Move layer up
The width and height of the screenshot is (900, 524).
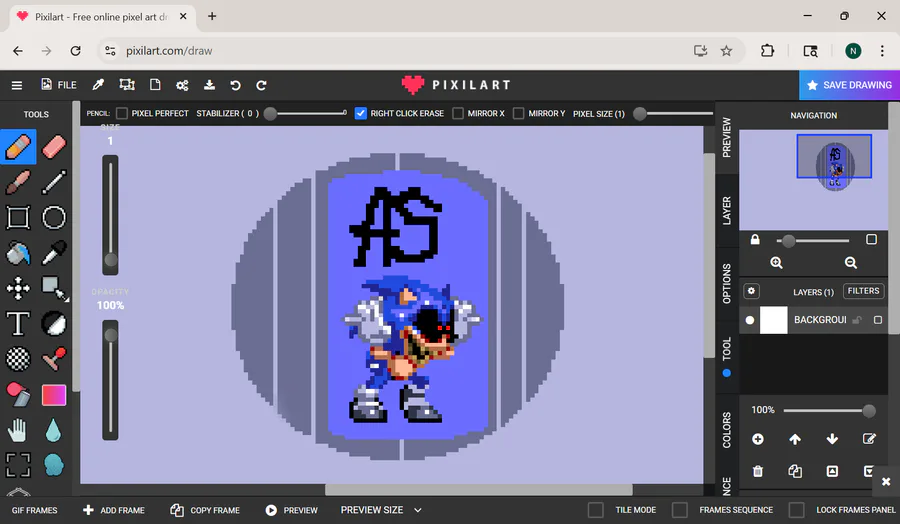coord(795,439)
